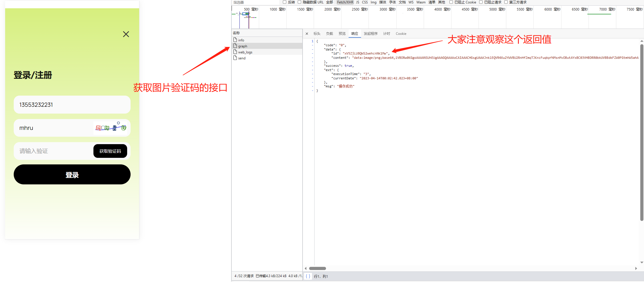This screenshot has width=644, height=282.
Task: Click the pretty-print braces icon
Action: 308,276
